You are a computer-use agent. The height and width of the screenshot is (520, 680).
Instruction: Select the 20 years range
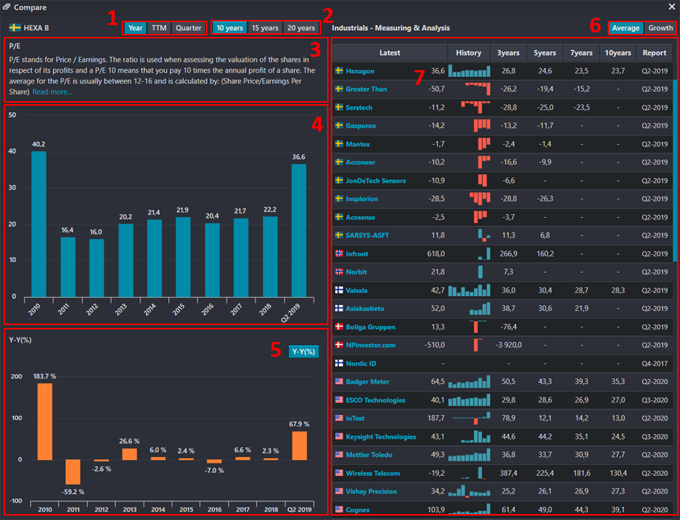pos(301,28)
